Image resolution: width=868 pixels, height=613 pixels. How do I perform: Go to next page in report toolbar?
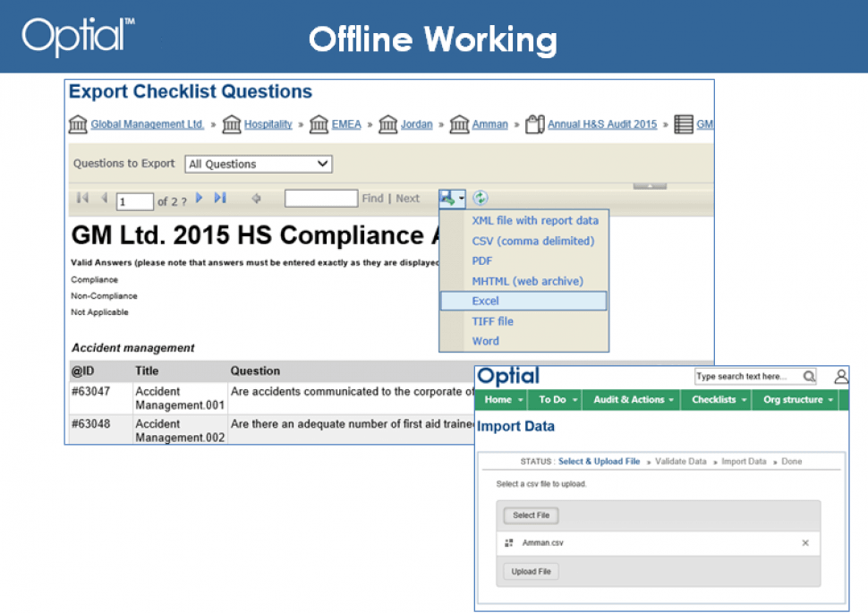tap(200, 198)
